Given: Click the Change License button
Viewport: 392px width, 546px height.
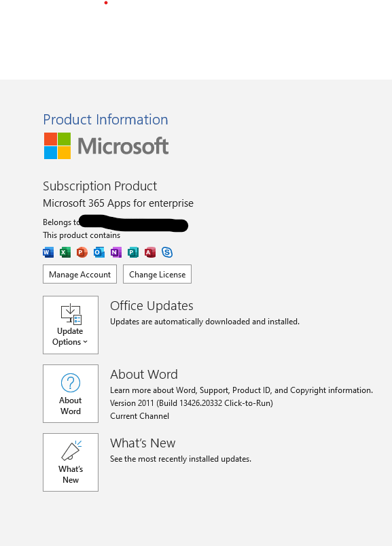Looking at the screenshot, I should tap(157, 274).
